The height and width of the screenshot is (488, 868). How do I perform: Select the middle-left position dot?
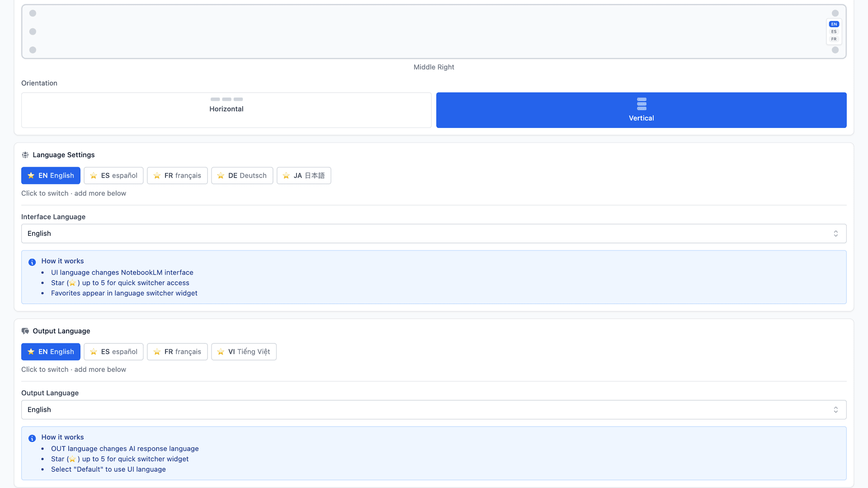coord(33,32)
